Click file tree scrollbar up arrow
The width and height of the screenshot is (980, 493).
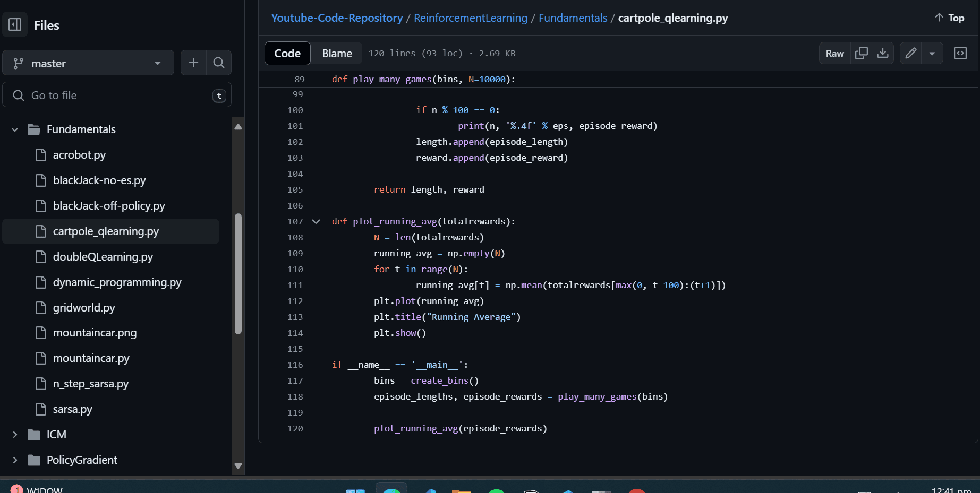pyautogui.click(x=238, y=127)
